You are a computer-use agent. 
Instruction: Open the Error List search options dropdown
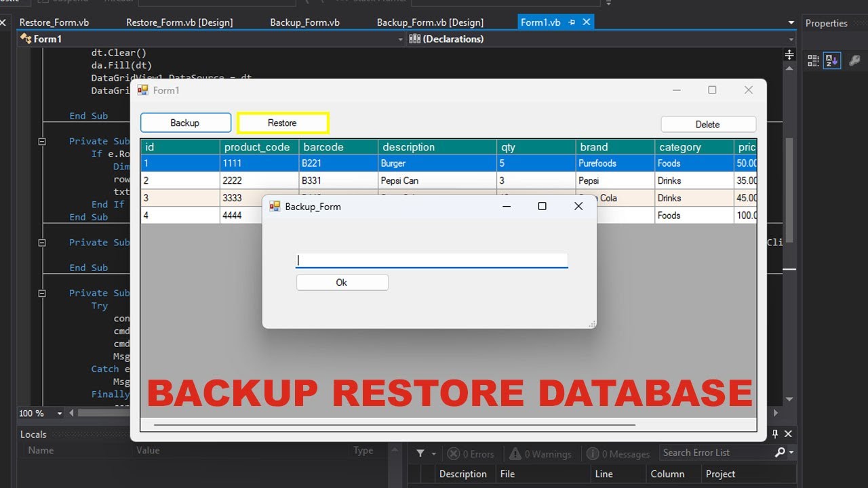click(x=791, y=453)
